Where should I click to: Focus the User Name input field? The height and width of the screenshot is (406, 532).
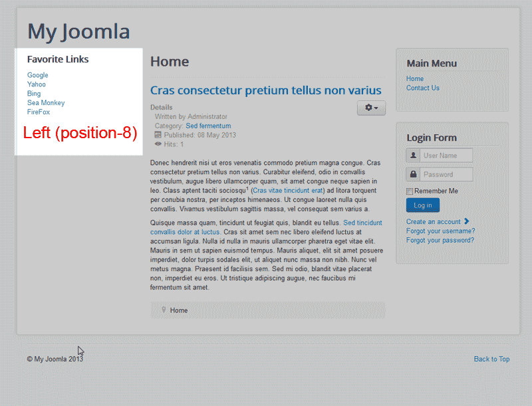446,155
